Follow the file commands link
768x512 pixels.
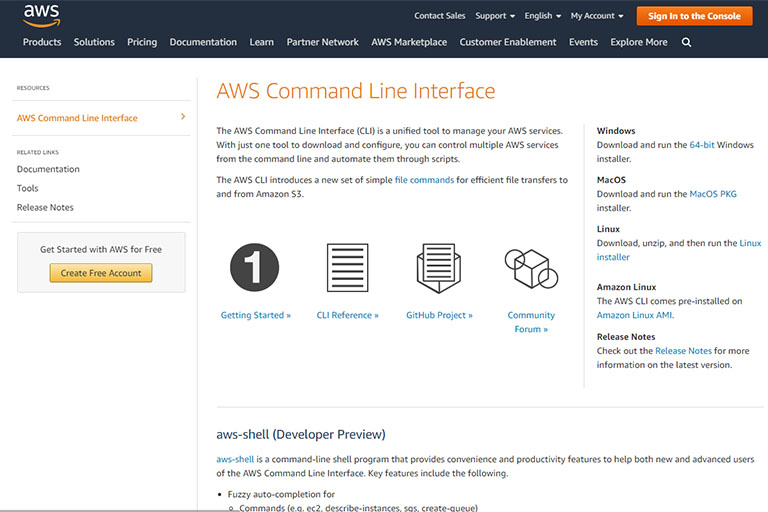[424, 180]
